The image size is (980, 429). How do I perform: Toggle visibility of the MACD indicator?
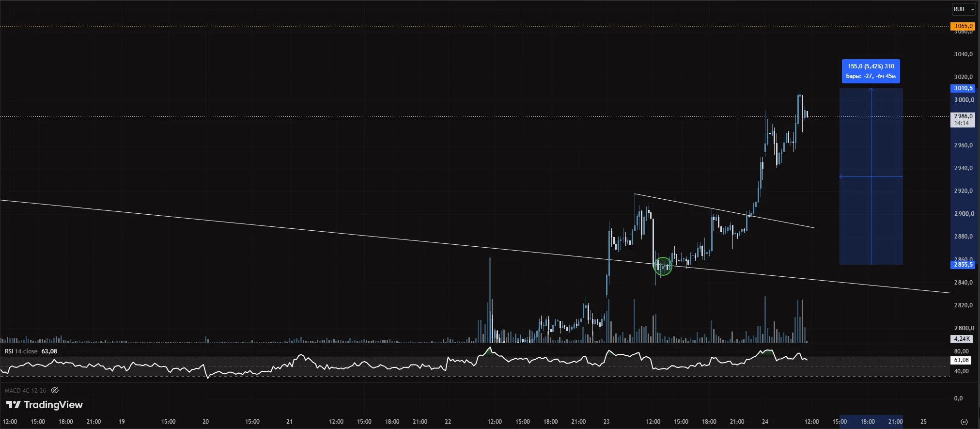(x=55, y=390)
